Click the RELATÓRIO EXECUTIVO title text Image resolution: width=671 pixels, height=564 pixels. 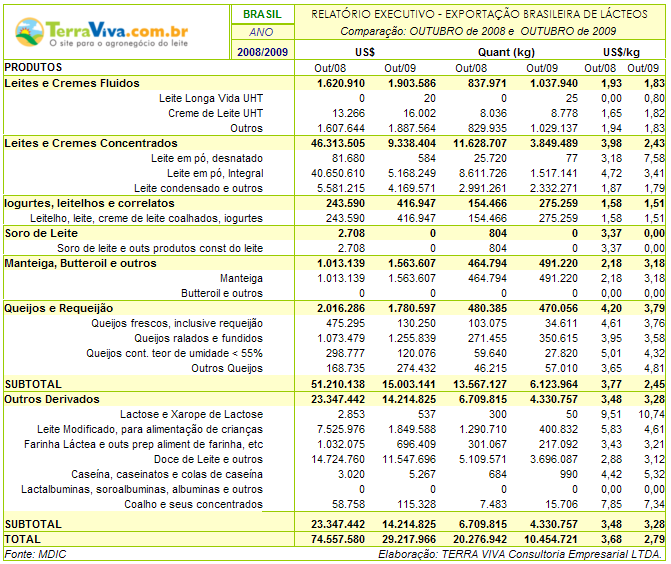479,14
